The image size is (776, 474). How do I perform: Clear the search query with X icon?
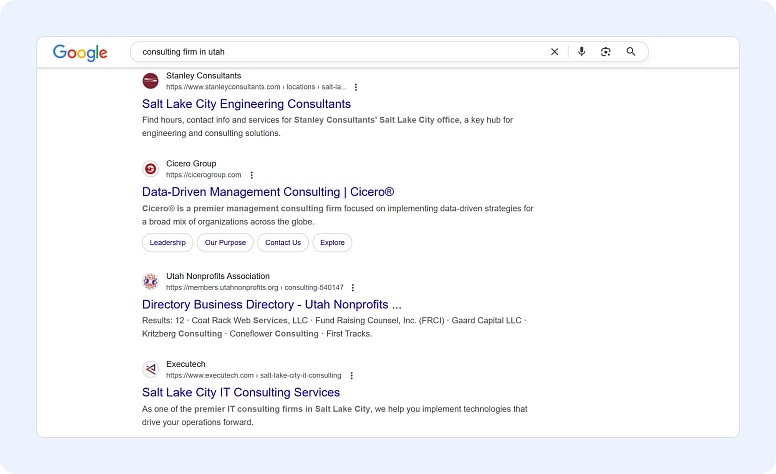click(x=555, y=52)
